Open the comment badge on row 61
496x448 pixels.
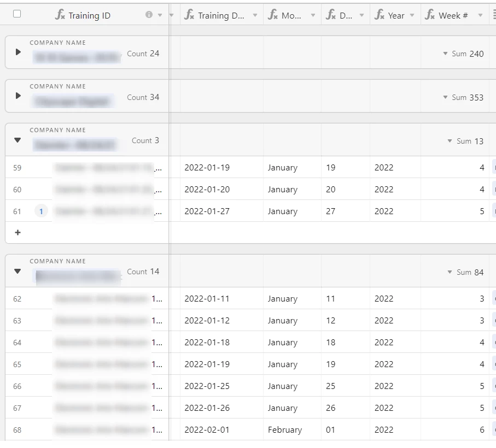41,211
